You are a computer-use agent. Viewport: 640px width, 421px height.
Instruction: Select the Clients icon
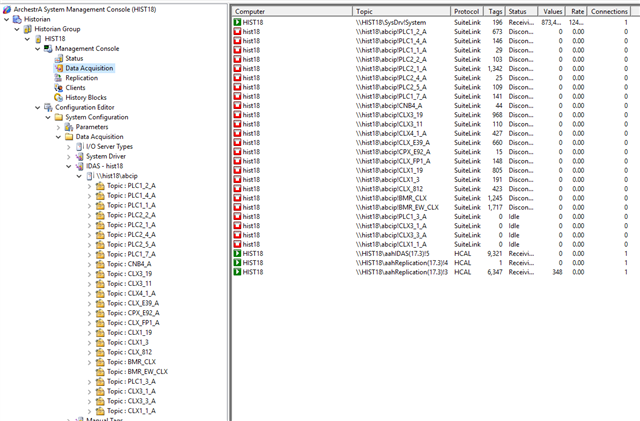pyautogui.click(x=59, y=88)
